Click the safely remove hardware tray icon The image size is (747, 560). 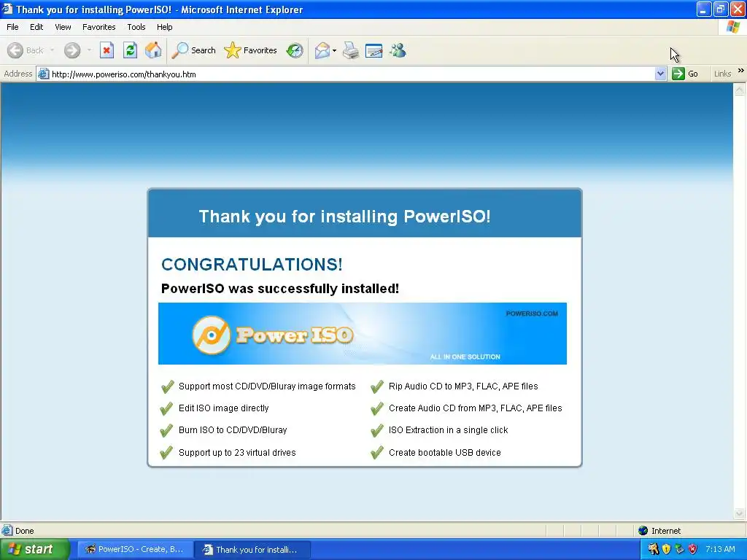coord(679,549)
